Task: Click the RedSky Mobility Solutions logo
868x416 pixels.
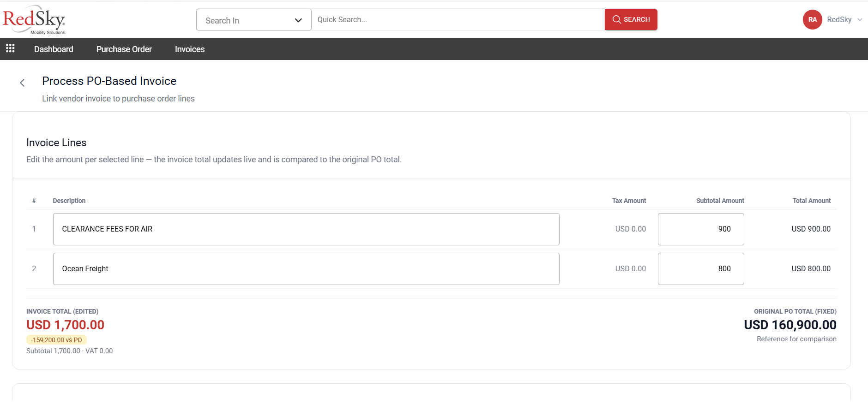Action: (34, 20)
